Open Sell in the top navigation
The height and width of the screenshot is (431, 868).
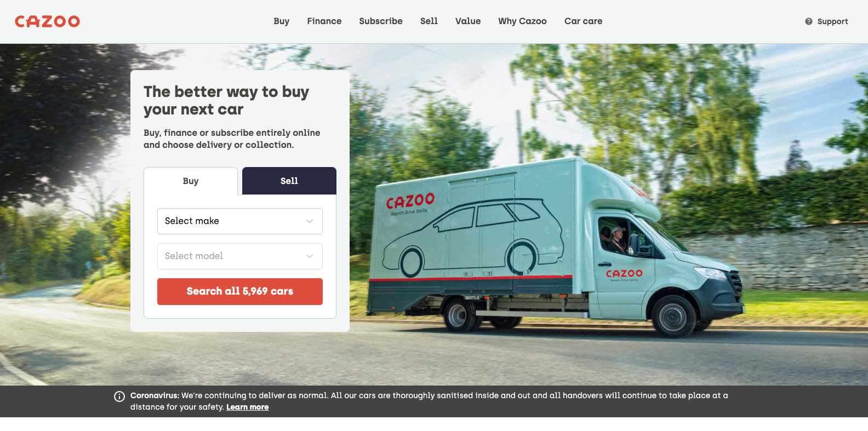[429, 21]
